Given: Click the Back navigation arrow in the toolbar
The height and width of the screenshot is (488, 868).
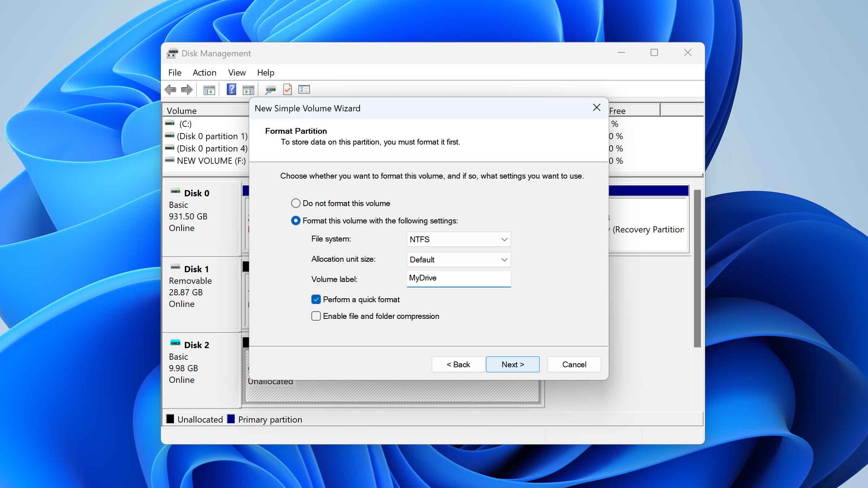Looking at the screenshot, I should (x=171, y=89).
